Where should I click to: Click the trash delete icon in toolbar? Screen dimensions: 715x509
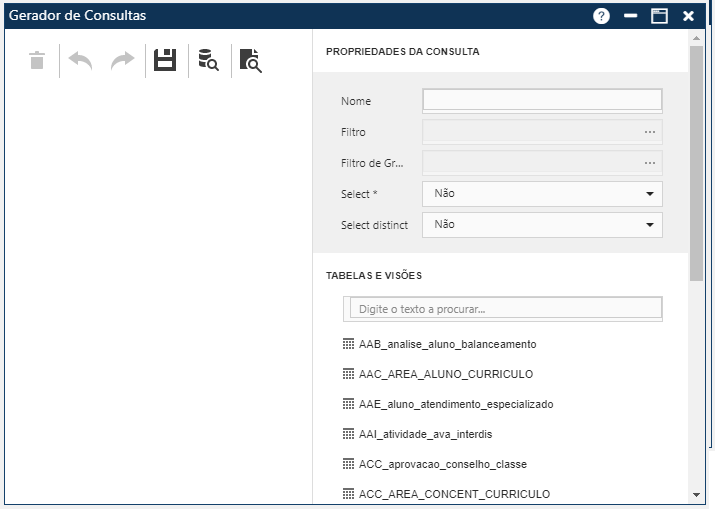[x=37, y=60]
